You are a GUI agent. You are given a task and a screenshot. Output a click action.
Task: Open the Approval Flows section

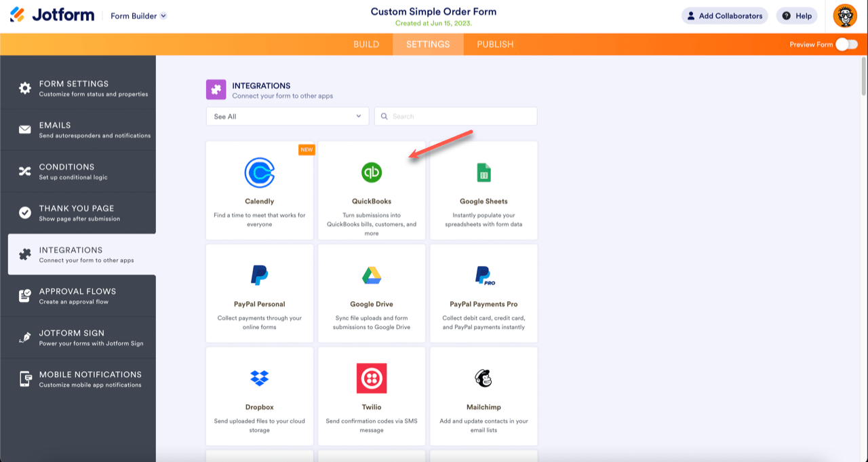[78, 296]
